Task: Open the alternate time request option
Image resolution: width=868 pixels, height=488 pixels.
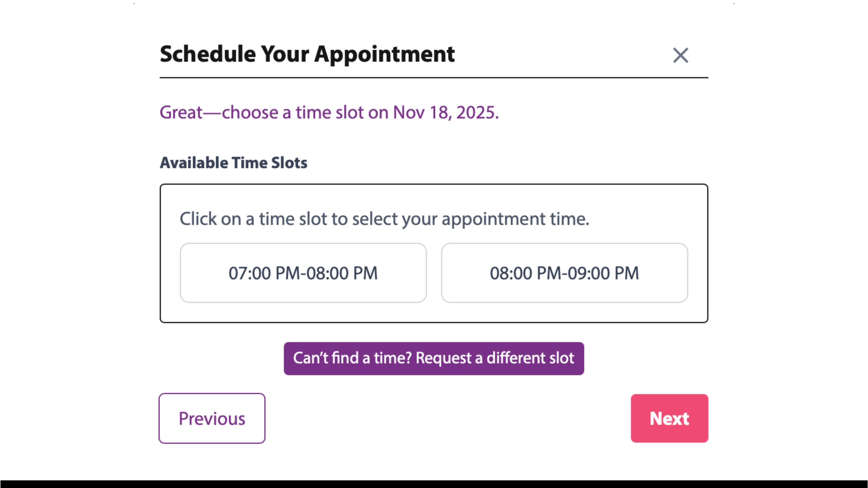Action: coord(434,358)
